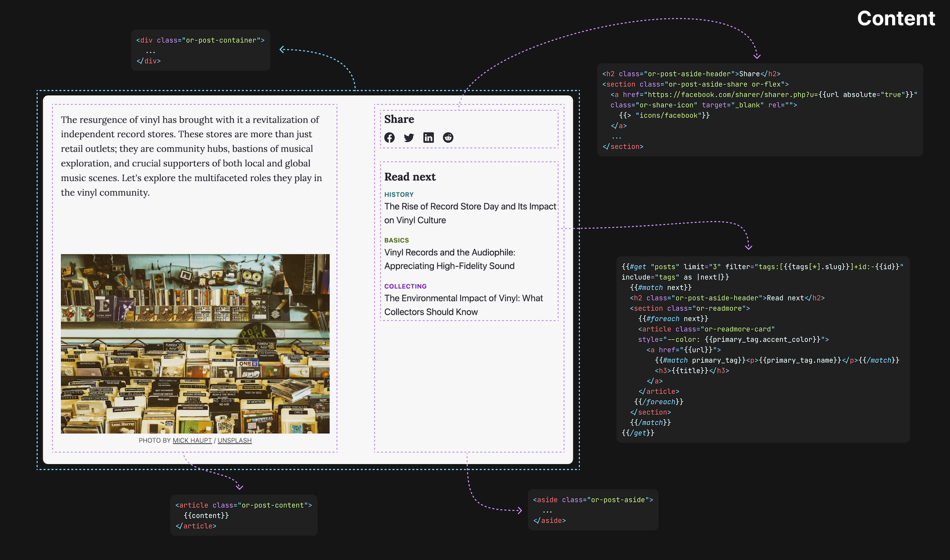Click the LinkedIn share icon

(428, 137)
